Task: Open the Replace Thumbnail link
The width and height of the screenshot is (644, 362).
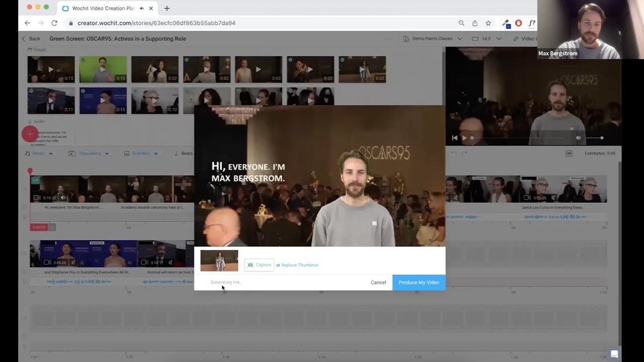Action: (x=300, y=265)
